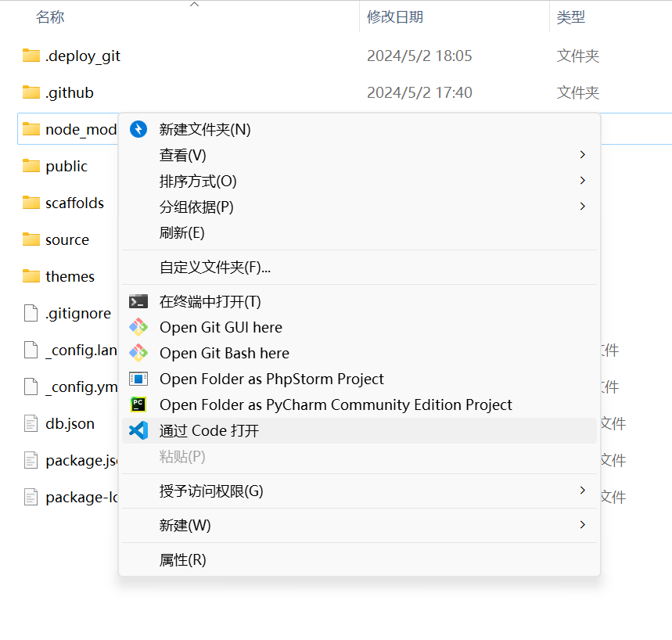The width and height of the screenshot is (672, 640).
Task: Click the Git GUI icon
Action: tap(138, 327)
